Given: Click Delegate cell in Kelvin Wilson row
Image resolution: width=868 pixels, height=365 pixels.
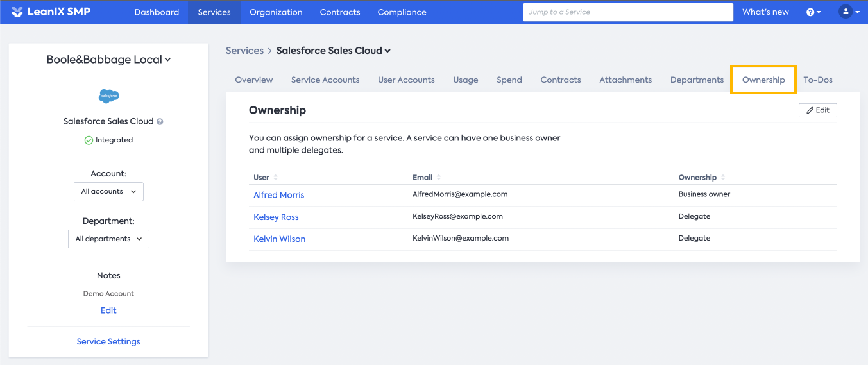Looking at the screenshot, I should coord(694,238).
